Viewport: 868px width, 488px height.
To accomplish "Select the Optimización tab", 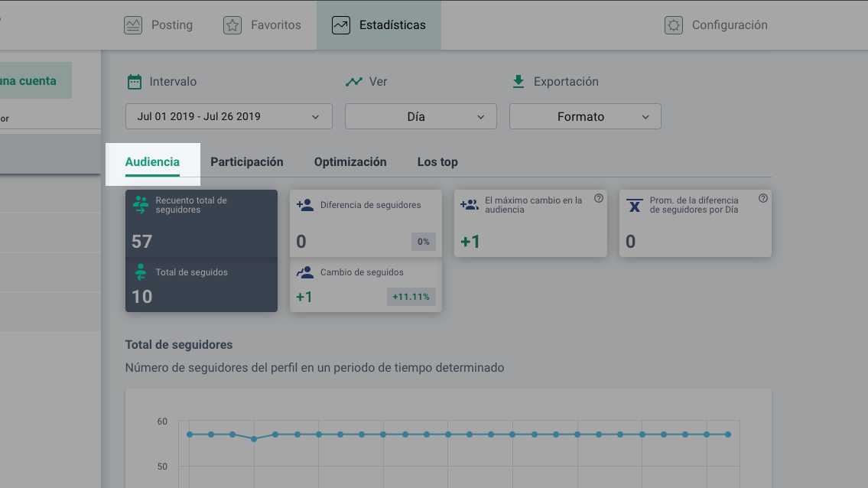I will pos(350,162).
